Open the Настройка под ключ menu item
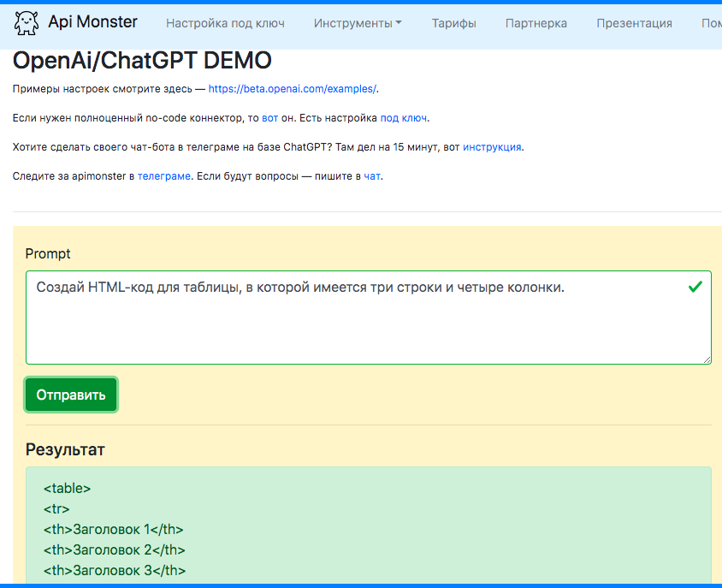This screenshot has height=588, width=722. [225, 23]
